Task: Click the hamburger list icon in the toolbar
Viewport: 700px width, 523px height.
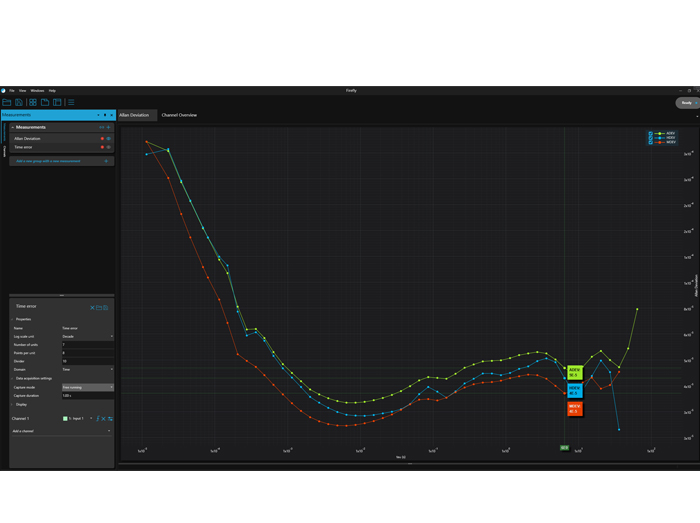Action: 71,102
